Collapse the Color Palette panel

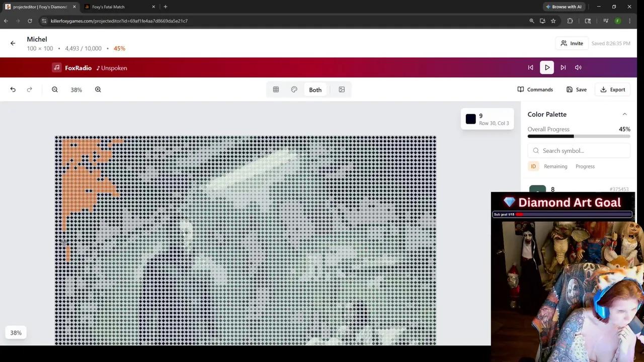coord(624,114)
